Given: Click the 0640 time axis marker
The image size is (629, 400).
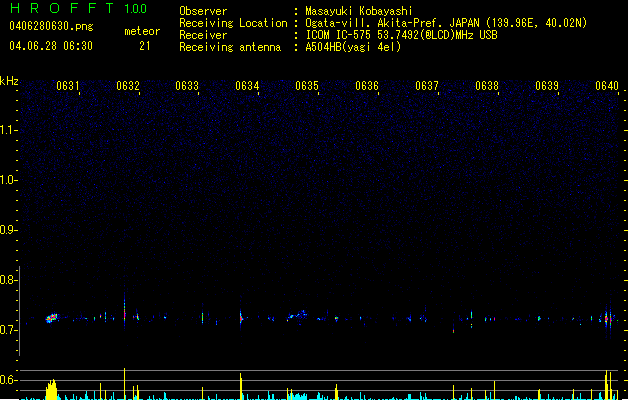Looking at the screenshot, I should pyautogui.click(x=607, y=86).
